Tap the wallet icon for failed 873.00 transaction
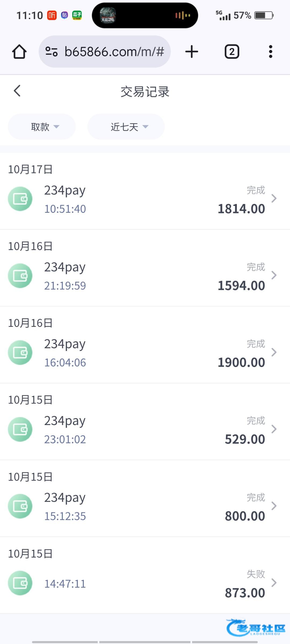Screen dimensions: 290x644 click(x=20, y=583)
